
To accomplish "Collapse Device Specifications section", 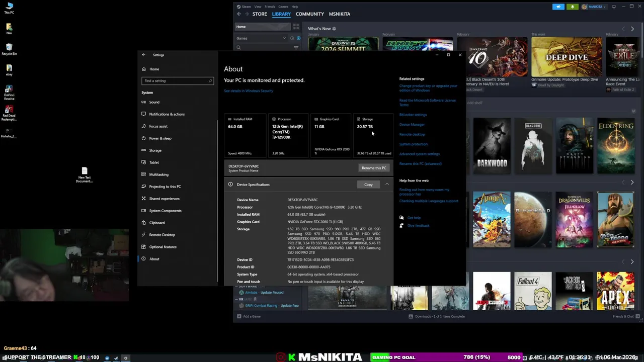I will (x=387, y=185).
